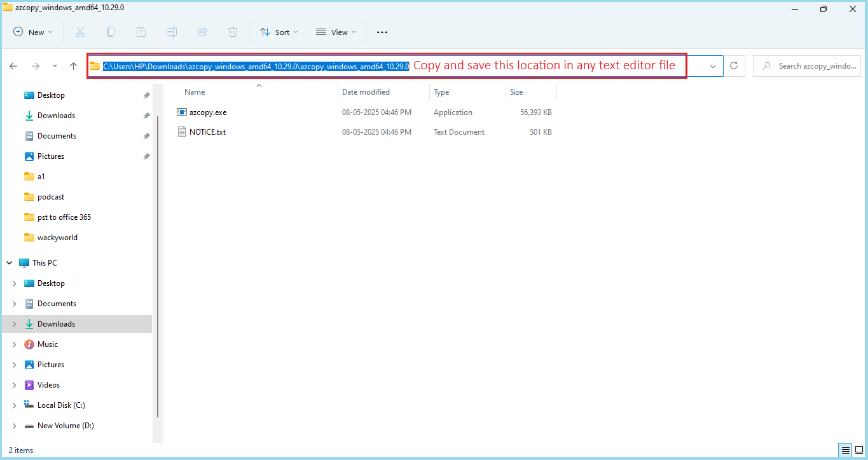This screenshot has width=868, height=460.
Task: Click the Videos icon in tree
Action: pyautogui.click(x=29, y=385)
